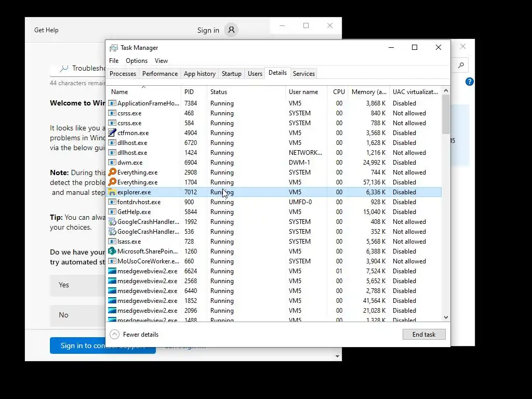532x399 pixels.
Task: Click the 41,564 K memory value
Action: point(374,301)
